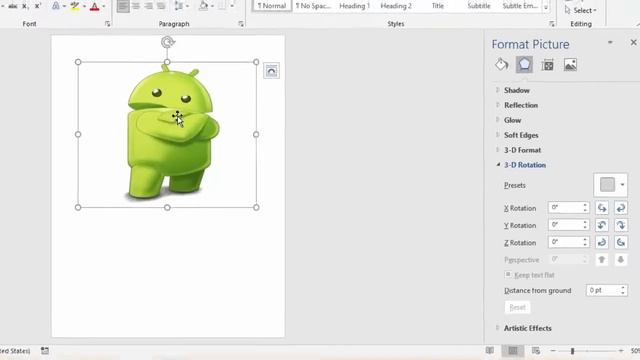This screenshot has width=640, height=360.
Task: Click the Shading paint bucket icon
Action: pyautogui.click(x=203, y=6)
